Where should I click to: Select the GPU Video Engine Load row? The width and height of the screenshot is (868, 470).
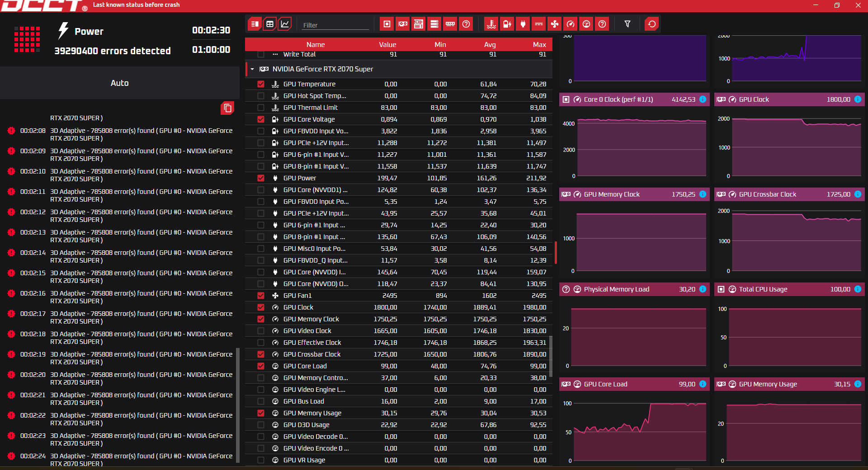(x=399, y=390)
